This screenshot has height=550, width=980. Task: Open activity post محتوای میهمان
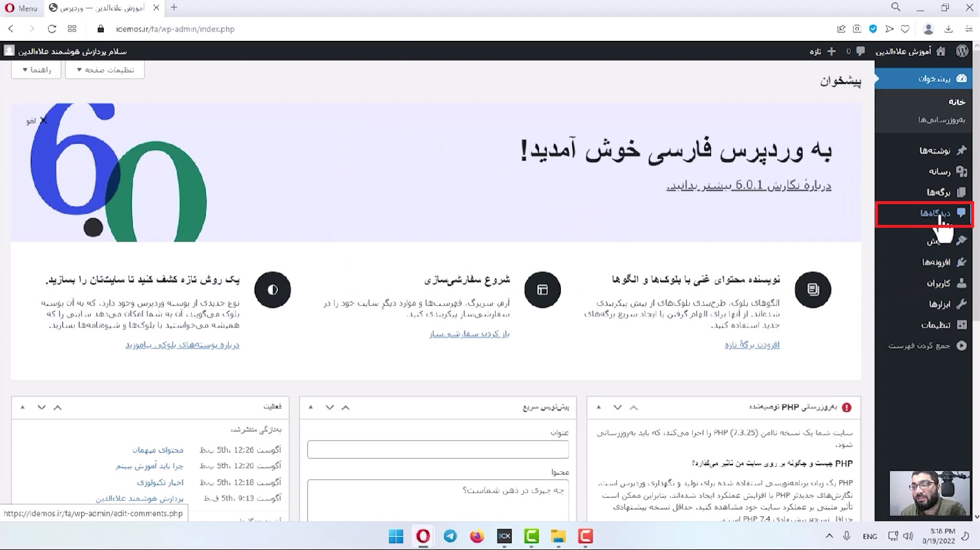click(158, 450)
